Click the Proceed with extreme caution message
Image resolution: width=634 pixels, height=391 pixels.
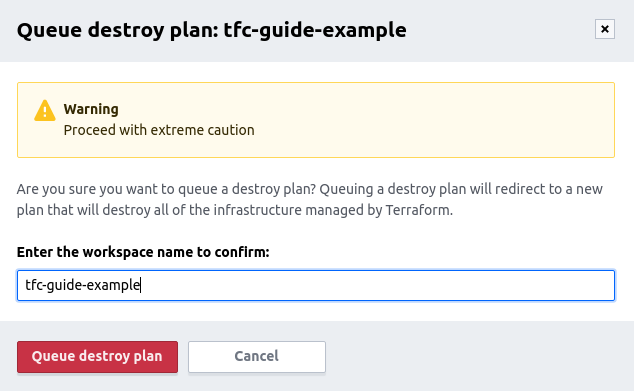[x=159, y=130]
